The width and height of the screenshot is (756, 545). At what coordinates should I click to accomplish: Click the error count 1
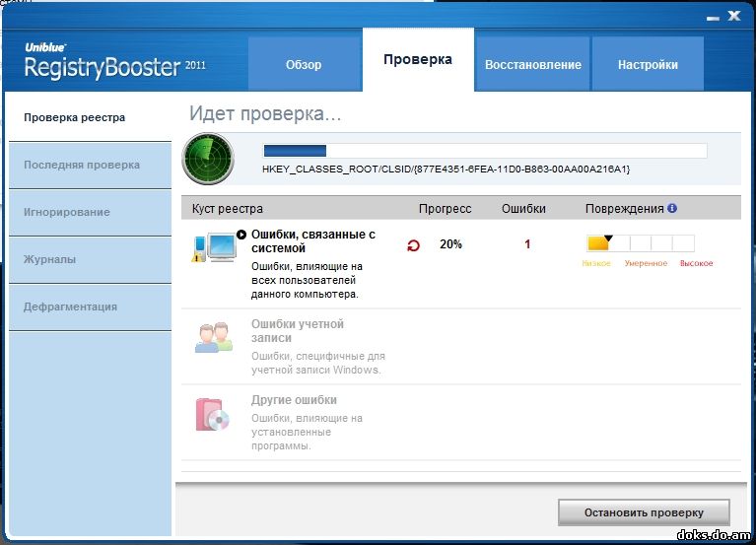coord(527,244)
